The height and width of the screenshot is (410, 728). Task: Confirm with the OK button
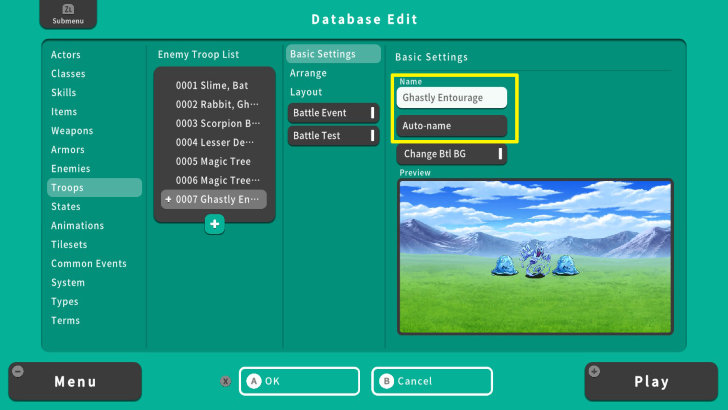tap(299, 381)
